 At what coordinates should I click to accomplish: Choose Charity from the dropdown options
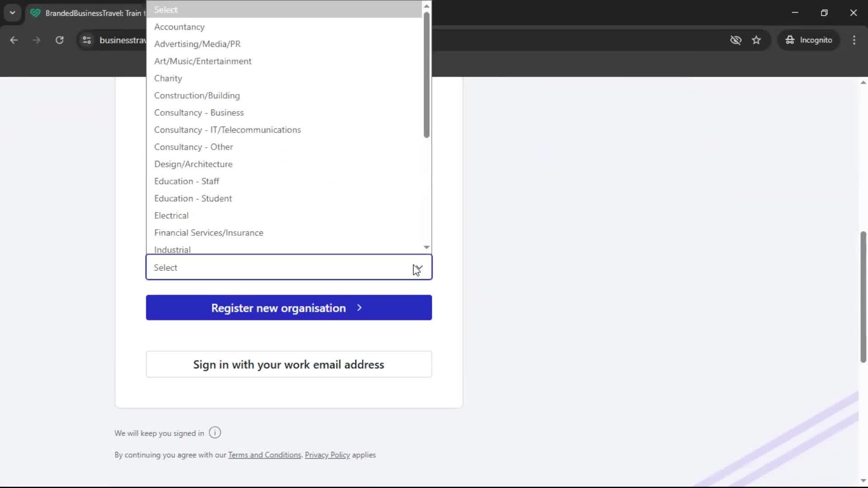[168, 78]
